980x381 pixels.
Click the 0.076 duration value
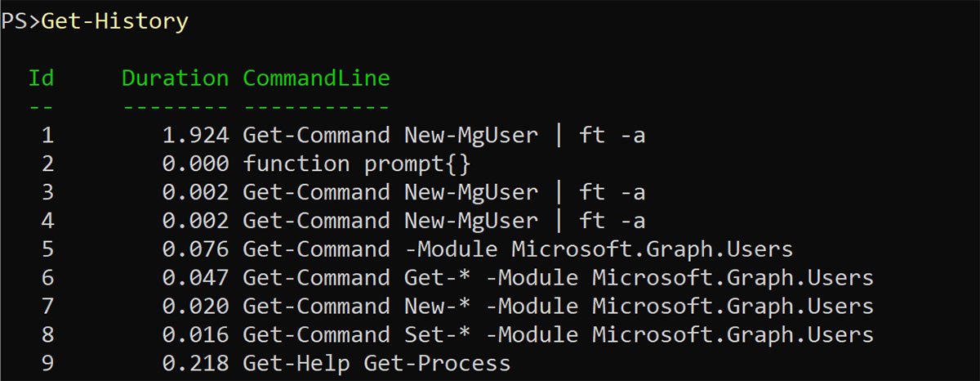(195, 249)
